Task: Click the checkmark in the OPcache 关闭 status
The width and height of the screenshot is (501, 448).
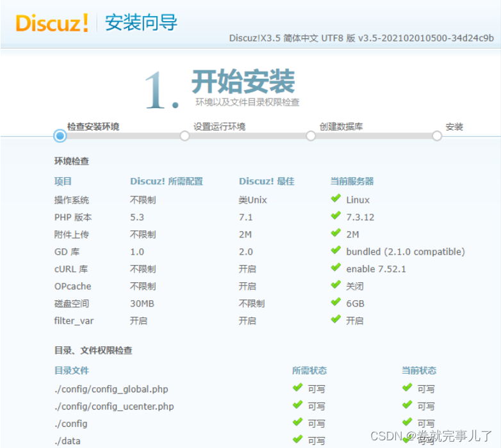Action: 336,285
